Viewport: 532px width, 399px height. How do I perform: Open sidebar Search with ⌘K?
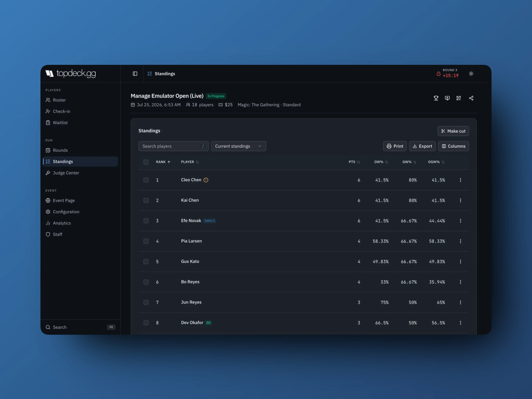80,327
